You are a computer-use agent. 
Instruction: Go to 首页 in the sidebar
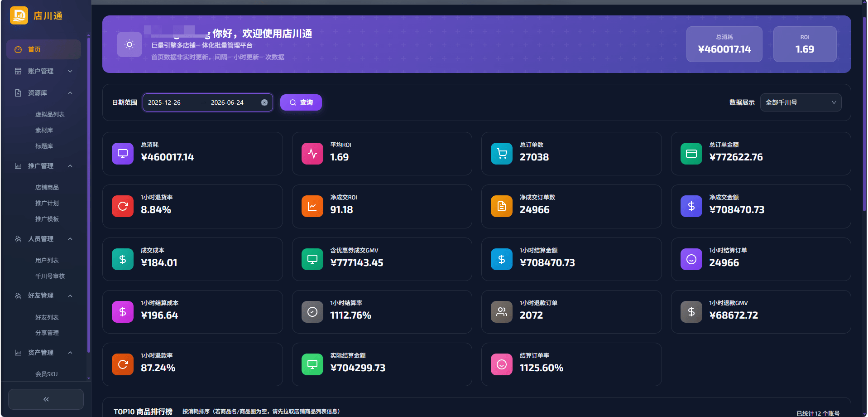43,49
